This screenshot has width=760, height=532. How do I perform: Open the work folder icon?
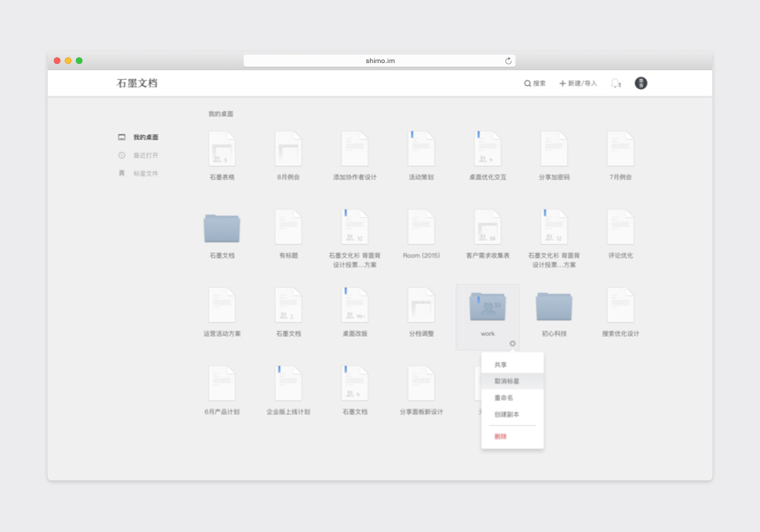(x=487, y=307)
